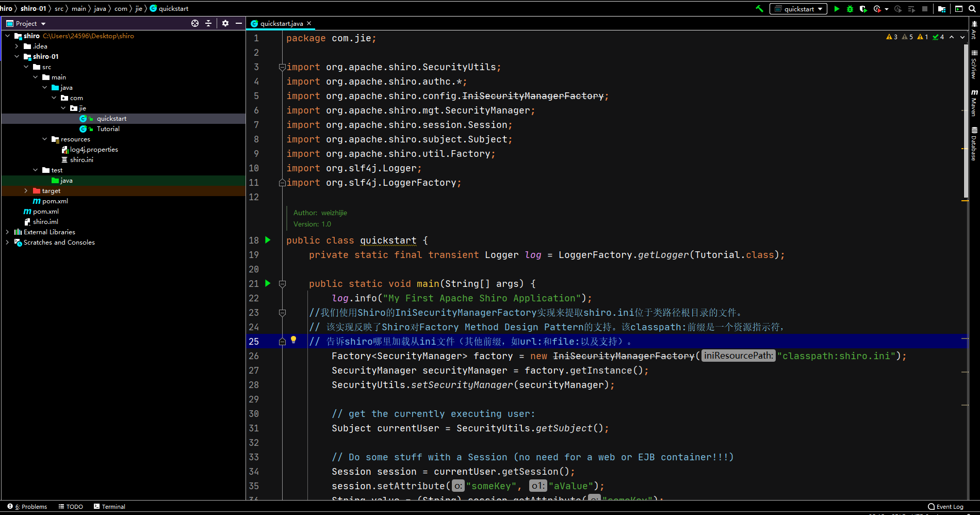Select shiro.ini file in resources

click(81, 160)
